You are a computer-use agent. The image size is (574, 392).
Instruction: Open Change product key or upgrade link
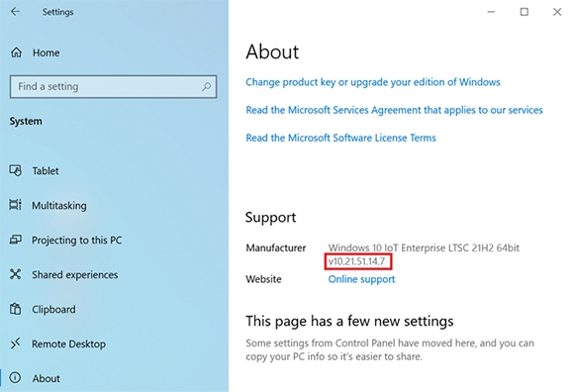(373, 82)
